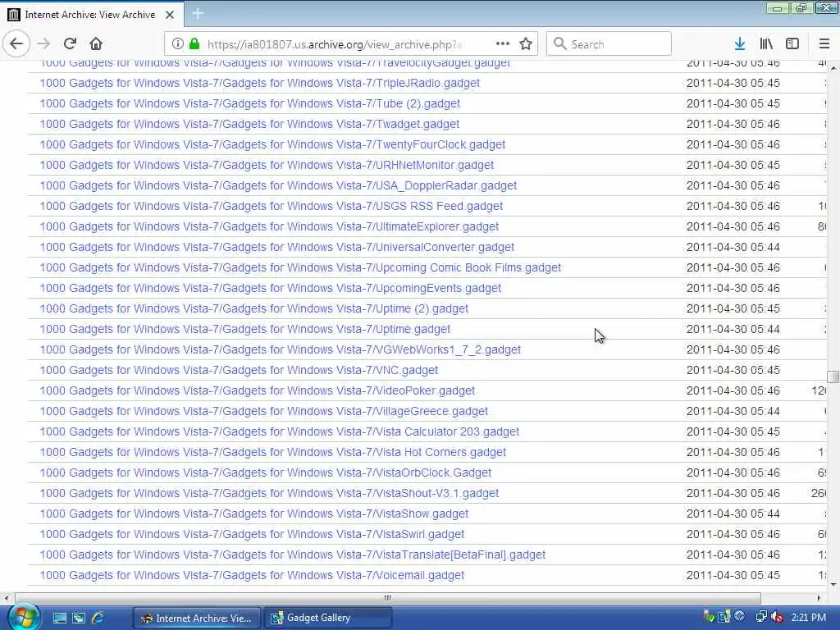
Task: Open VistaOrbClock.Gadget link
Action: (x=265, y=472)
